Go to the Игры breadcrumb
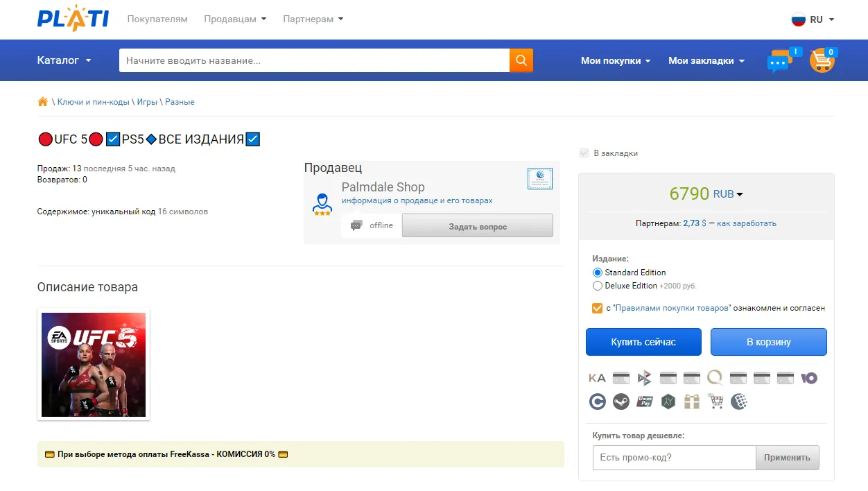The height and width of the screenshot is (491, 868). click(x=147, y=102)
